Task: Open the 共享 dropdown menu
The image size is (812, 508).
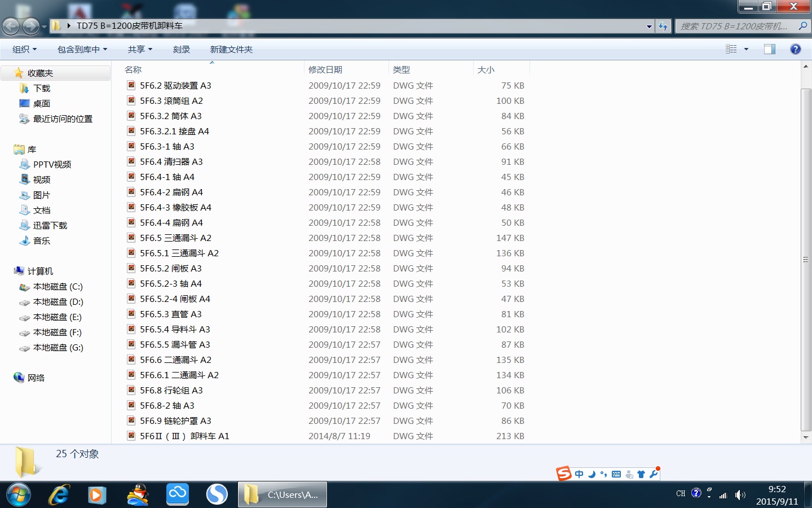Action: tap(140, 50)
